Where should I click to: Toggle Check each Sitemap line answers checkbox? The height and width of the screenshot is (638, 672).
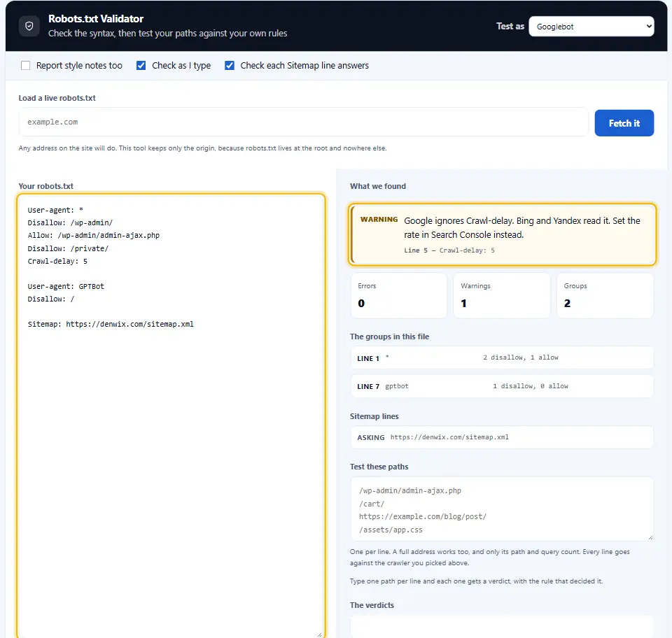[x=230, y=66]
